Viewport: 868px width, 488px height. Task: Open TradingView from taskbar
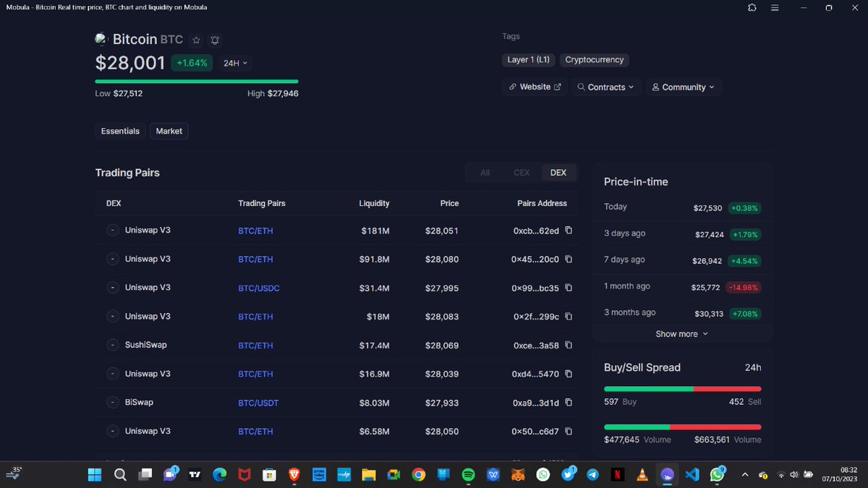point(195,474)
